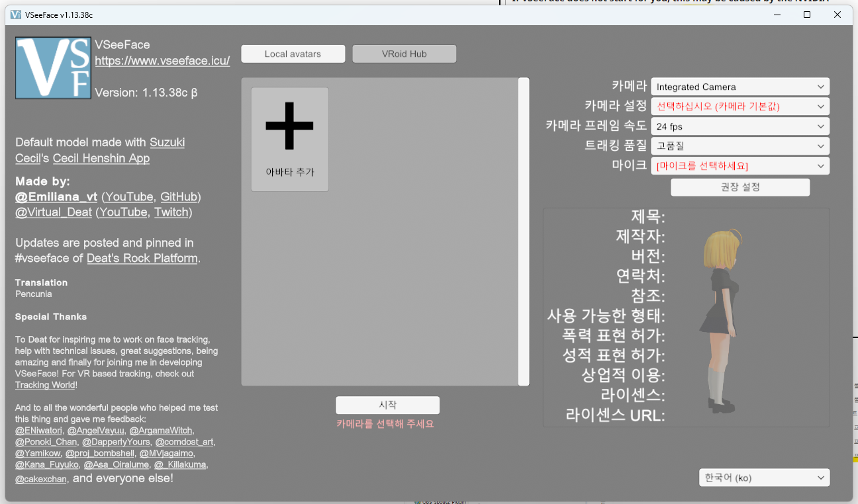Maximize the VSeeFace window
This screenshot has height=504, width=858.
pyautogui.click(x=807, y=15)
